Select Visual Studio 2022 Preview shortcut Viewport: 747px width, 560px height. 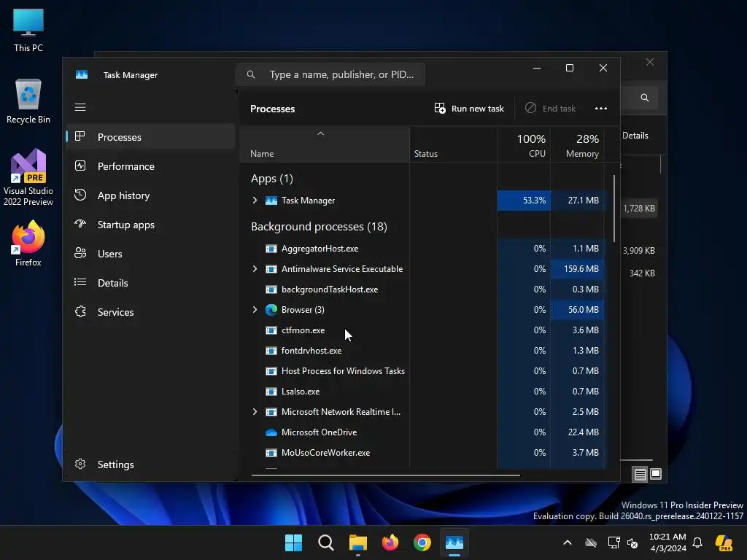pyautogui.click(x=28, y=177)
